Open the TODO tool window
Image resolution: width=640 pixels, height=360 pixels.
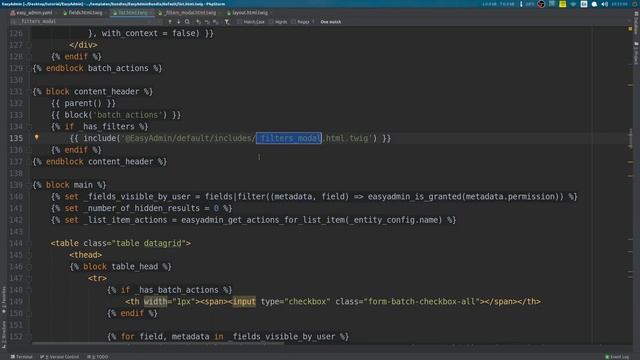(98, 357)
